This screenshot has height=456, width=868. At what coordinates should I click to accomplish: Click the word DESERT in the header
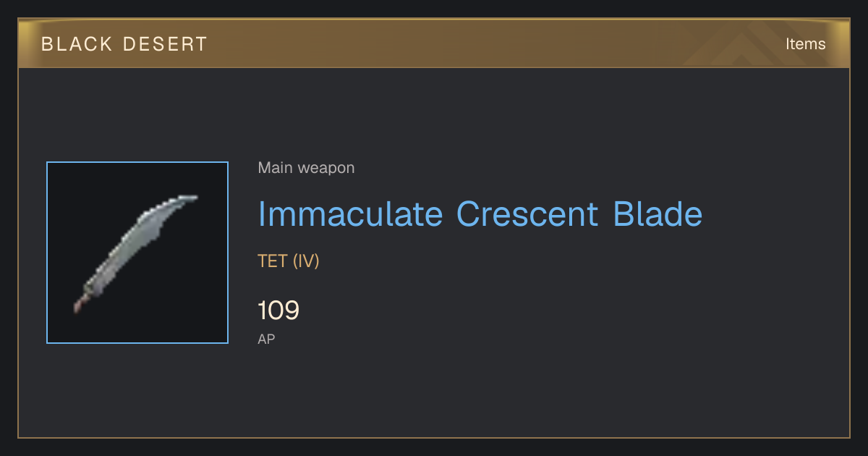165,44
